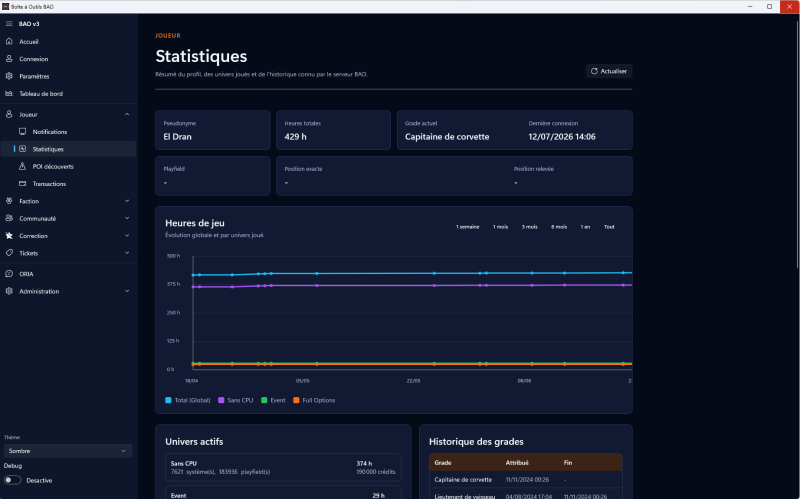800x499 pixels.
Task: Open the Accueil home icon
Action: click(x=9, y=41)
